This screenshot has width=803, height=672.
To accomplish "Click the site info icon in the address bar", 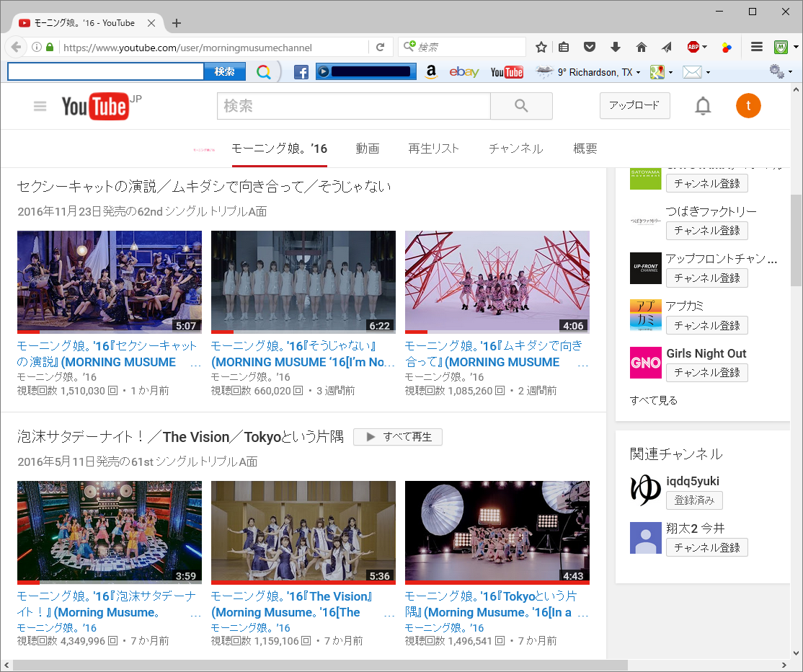I will pos(37,47).
